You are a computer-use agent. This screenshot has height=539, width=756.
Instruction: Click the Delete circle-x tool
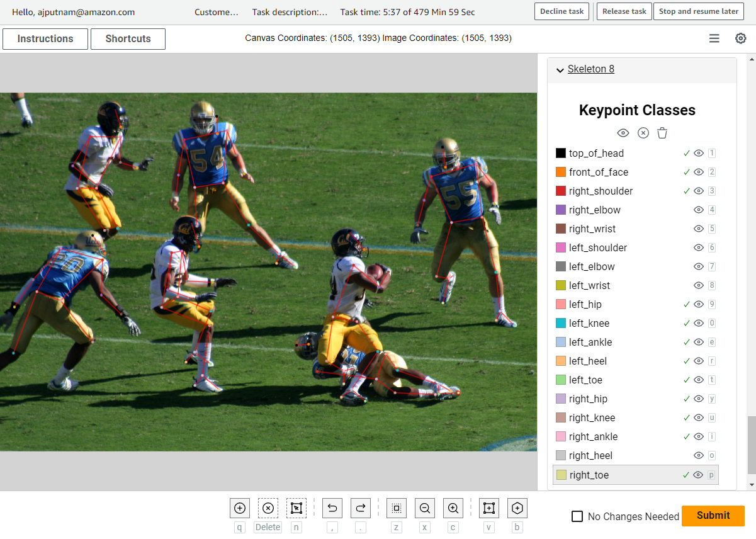pyautogui.click(x=268, y=508)
